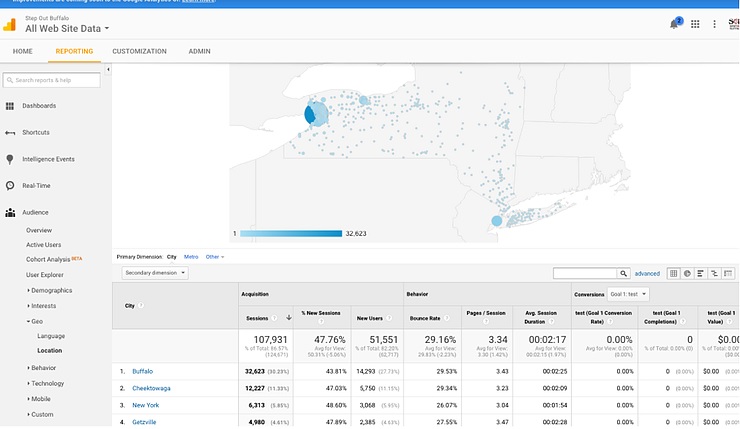The width and height of the screenshot is (740, 429).
Task: Open the Cheektowaga city row link
Action: click(x=151, y=388)
